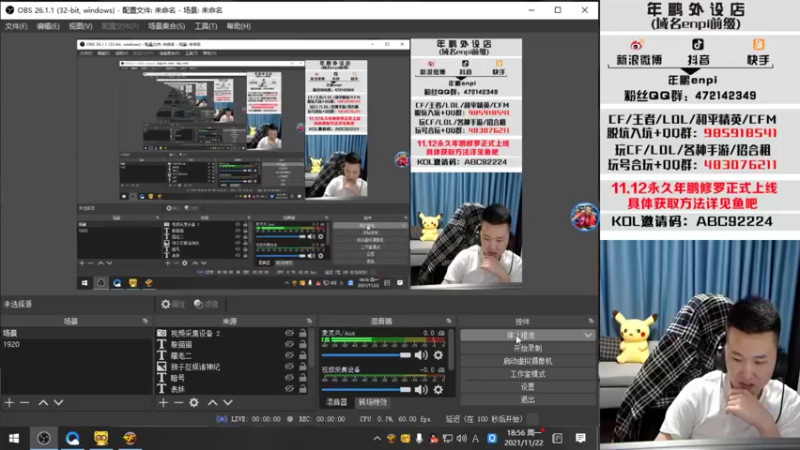Open the blue browser icon in the taskbar
The height and width of the screenshot is (450, 800).
pyautogui.click(x=72, y=438)
